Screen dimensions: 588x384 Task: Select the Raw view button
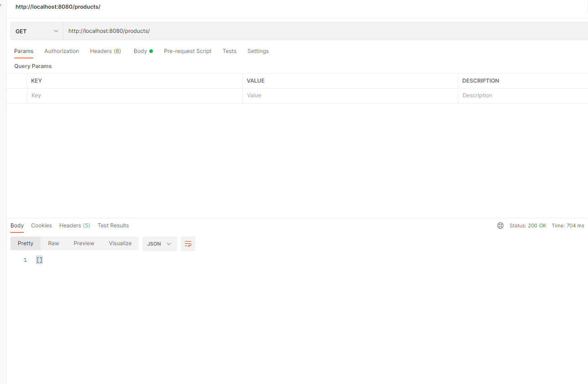point(53,243)
